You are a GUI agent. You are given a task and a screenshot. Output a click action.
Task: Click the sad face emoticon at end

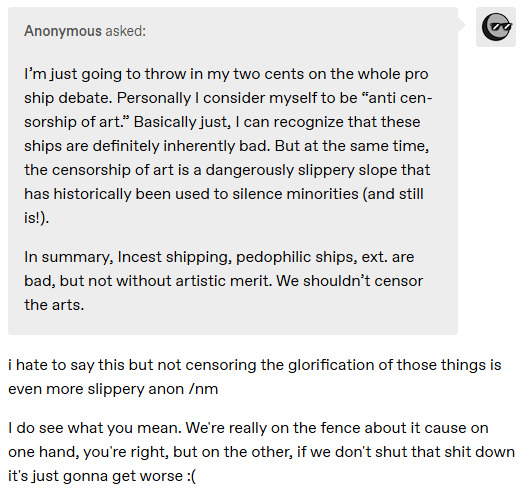click(x=193, y=476)
